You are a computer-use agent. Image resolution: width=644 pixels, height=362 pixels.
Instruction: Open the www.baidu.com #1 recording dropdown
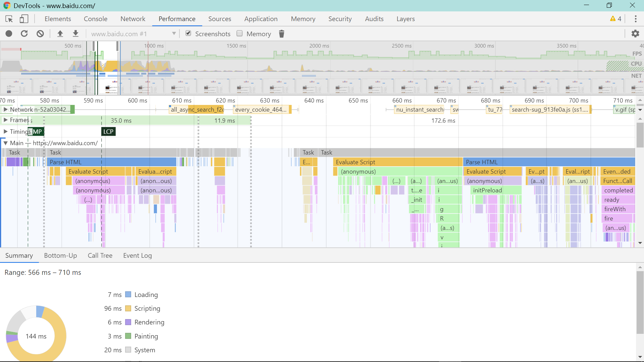(x=133, y=34)
